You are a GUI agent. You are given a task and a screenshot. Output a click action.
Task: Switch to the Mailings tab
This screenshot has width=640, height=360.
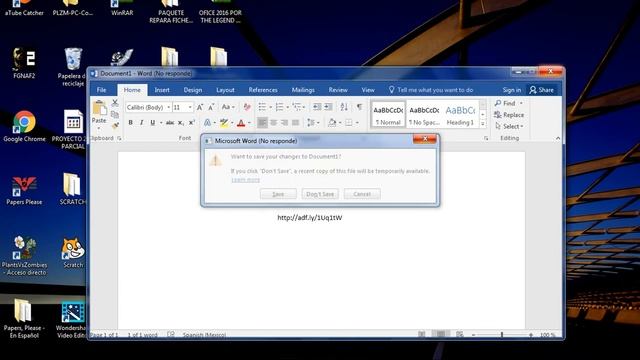pos(303,90)
